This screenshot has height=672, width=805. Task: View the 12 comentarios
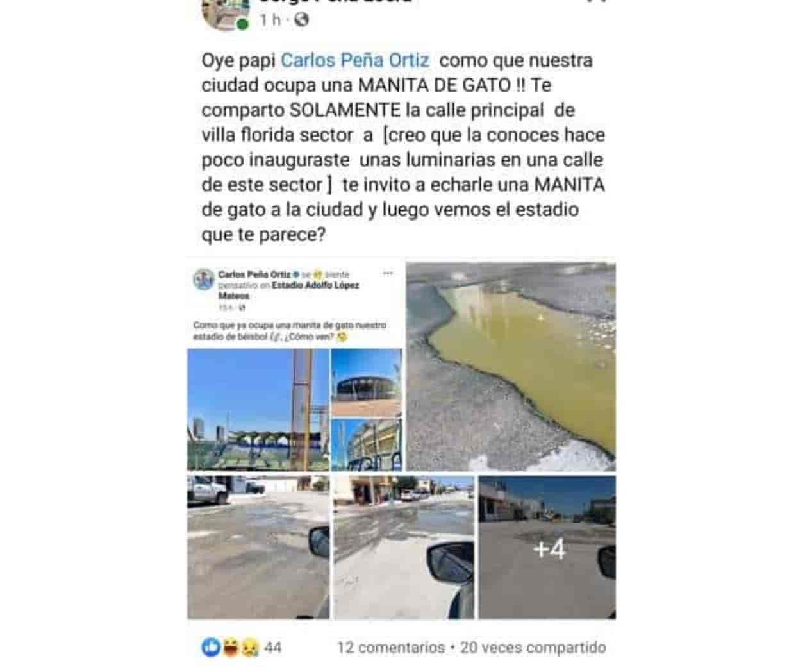tap(391, 648)
